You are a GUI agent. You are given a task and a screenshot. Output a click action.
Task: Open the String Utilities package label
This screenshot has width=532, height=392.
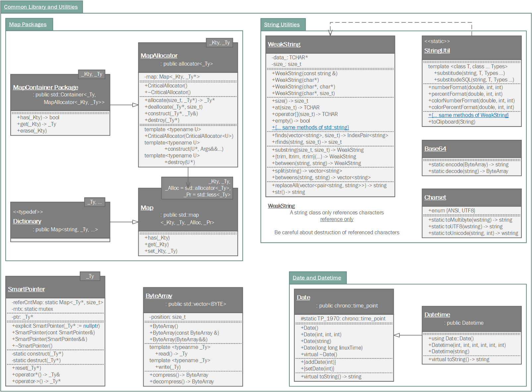click(x=282, y=25)
